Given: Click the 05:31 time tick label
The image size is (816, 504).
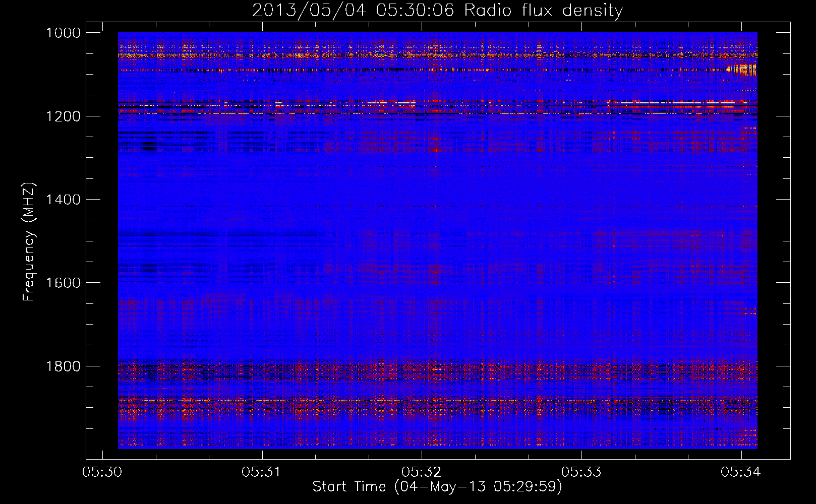Looking at the screenshot, I should click(262, 472).
